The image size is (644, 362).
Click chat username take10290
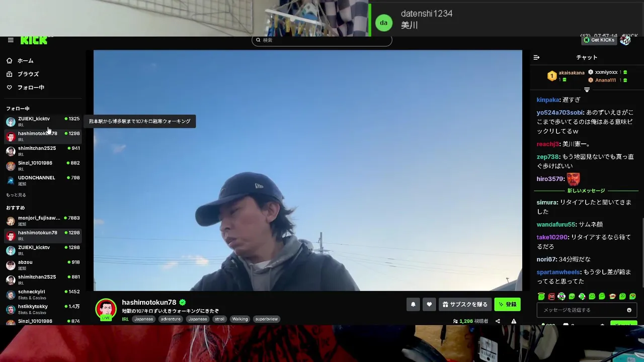coord(552,237)
